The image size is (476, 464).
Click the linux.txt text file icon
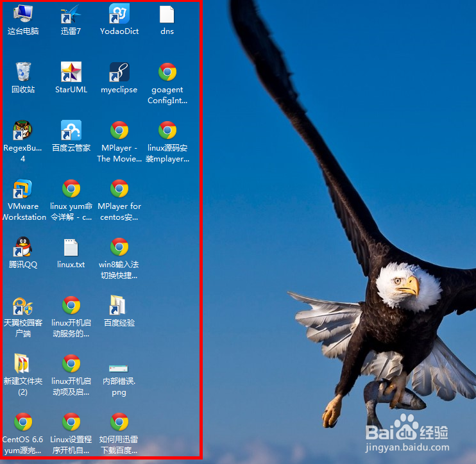coord(71,247)
